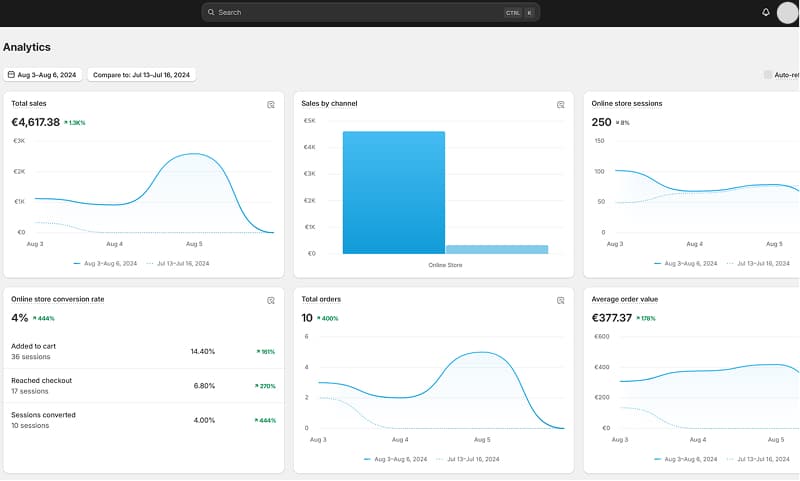The image size is (800, 481).
Task: Open the Online store sessions card title
Action: click(x=627, y=104)
